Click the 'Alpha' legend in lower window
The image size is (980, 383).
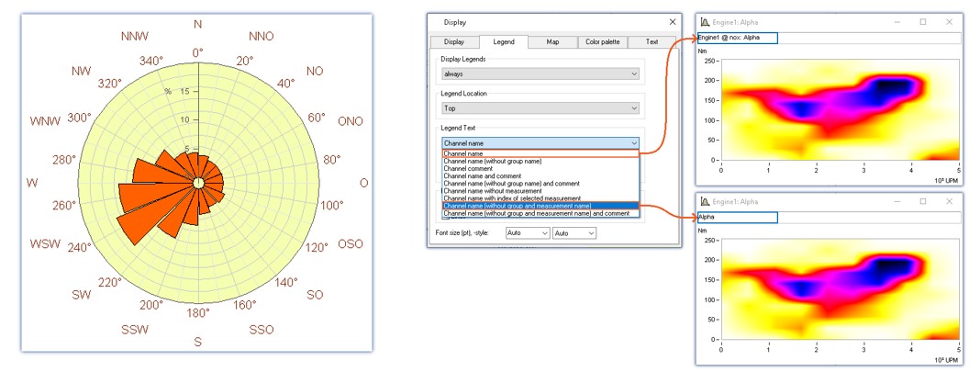click(707, 218)
